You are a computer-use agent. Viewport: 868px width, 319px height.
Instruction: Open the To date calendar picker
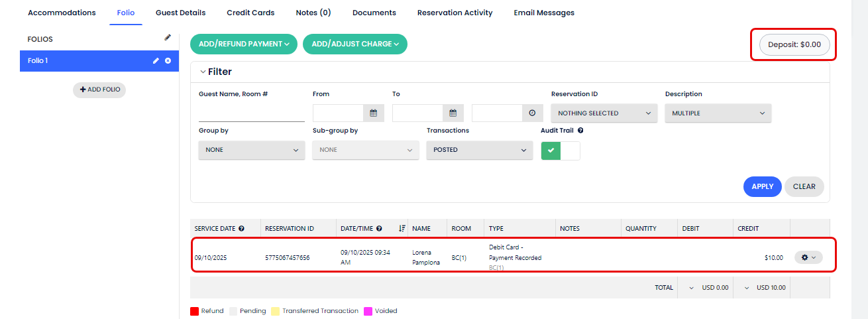(453, 113)
